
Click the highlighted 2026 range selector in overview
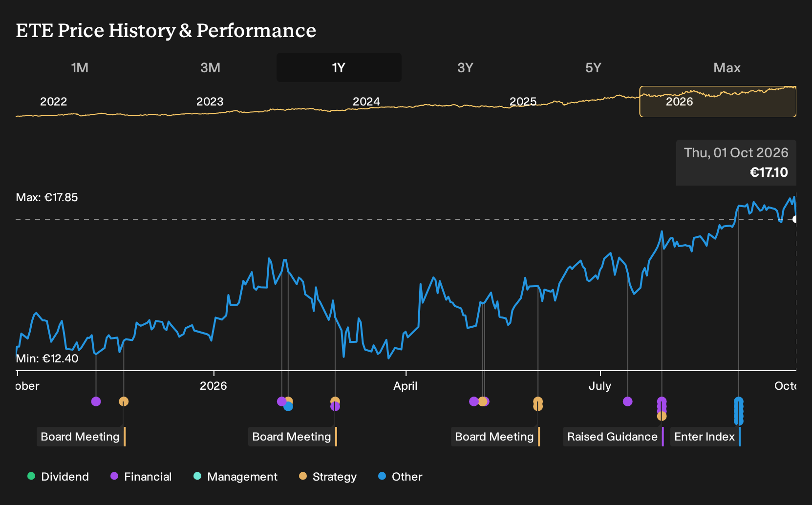click(718, 102)
